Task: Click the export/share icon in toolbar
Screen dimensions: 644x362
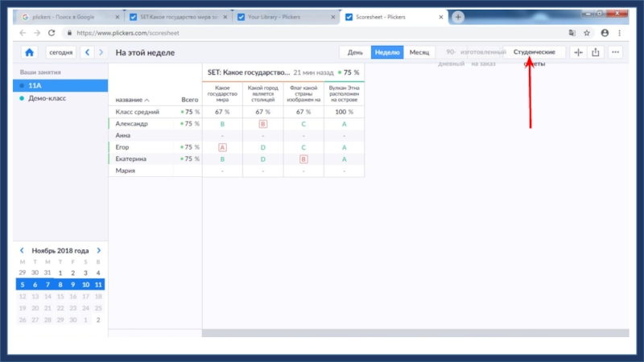Action: click(596, 52)
